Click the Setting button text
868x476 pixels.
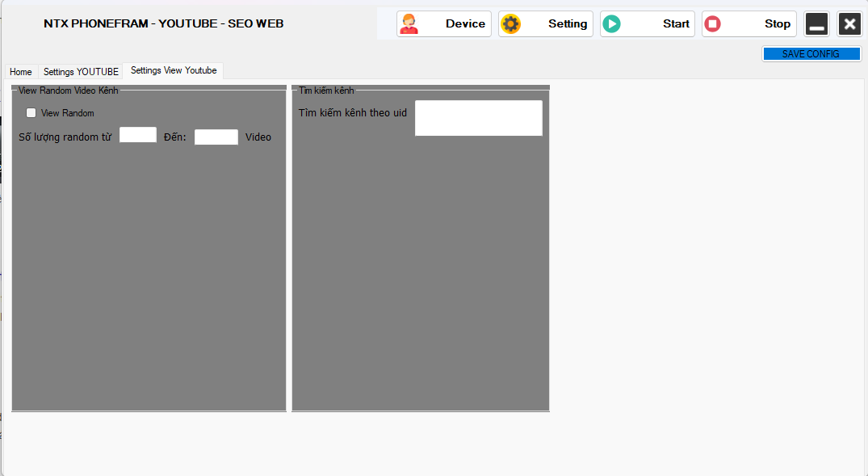568,24
